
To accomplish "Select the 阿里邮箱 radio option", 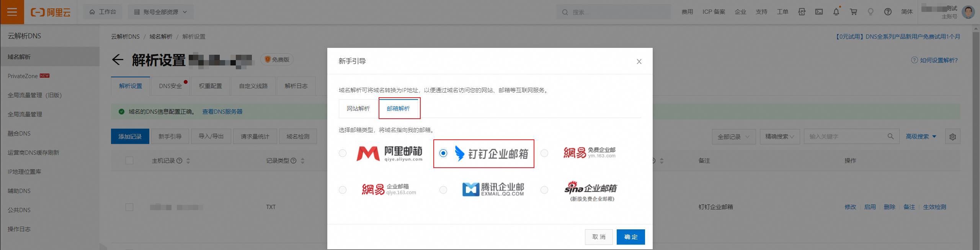I will [x=343, y=153].
